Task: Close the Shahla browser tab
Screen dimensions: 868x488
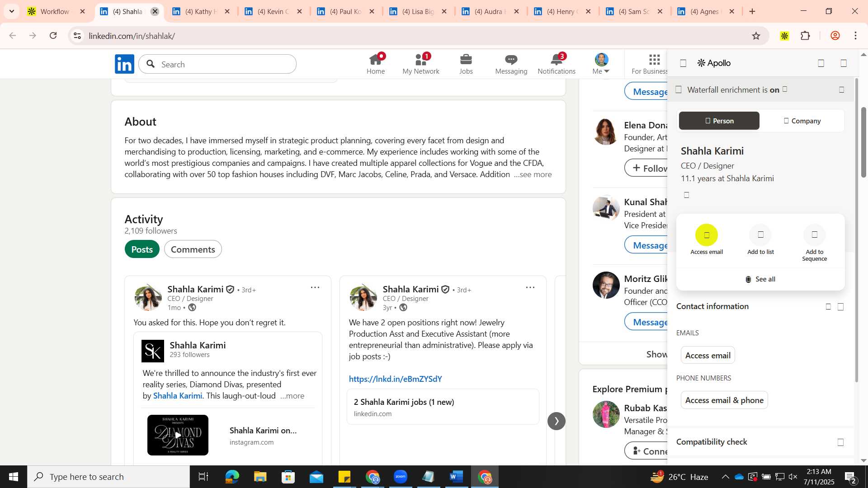Action: click(x=155, y=11)
